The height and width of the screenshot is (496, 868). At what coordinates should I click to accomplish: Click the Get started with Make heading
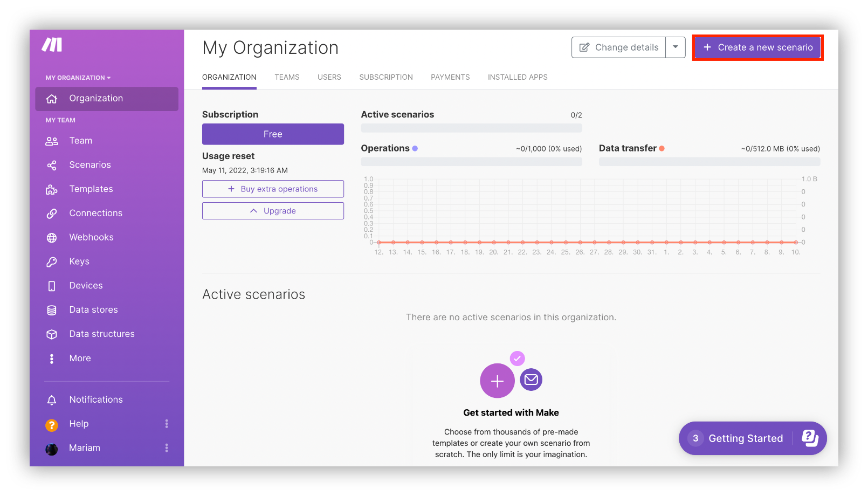[511, 413]
